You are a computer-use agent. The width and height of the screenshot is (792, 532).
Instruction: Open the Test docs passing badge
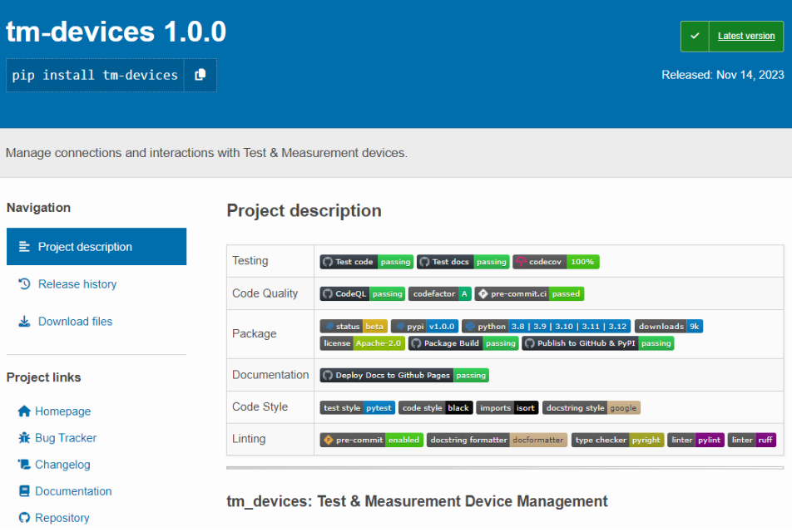pyautogui.click(x=463, y=262)
